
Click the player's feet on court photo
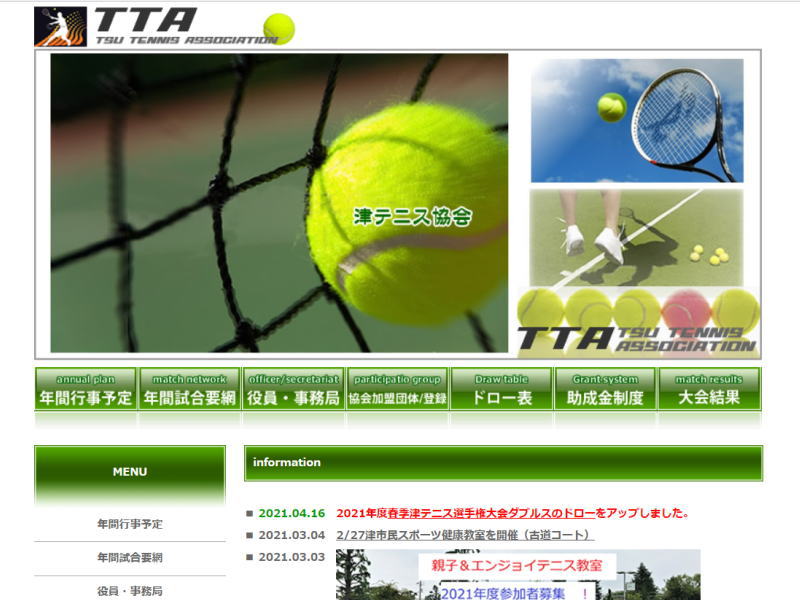coord(636,237)
